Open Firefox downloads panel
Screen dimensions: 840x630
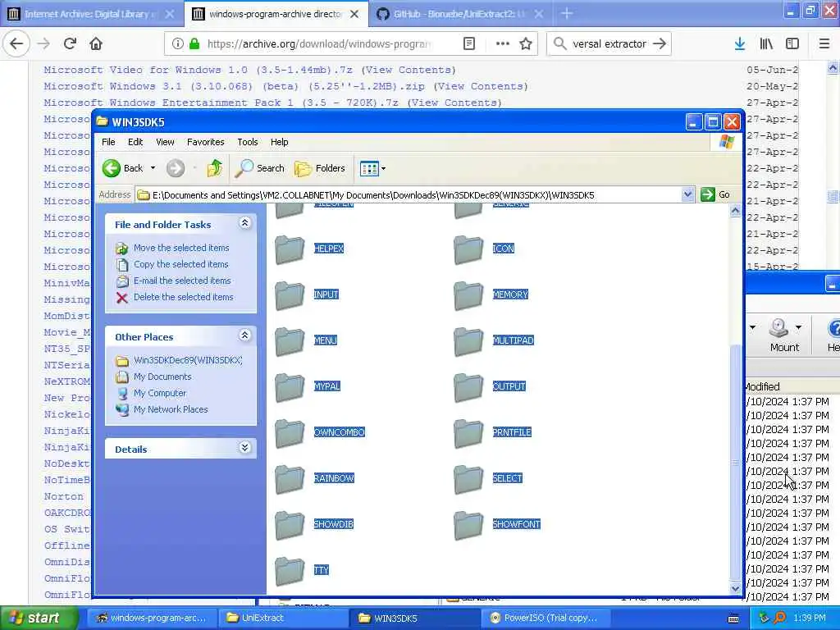pos(740,43)
